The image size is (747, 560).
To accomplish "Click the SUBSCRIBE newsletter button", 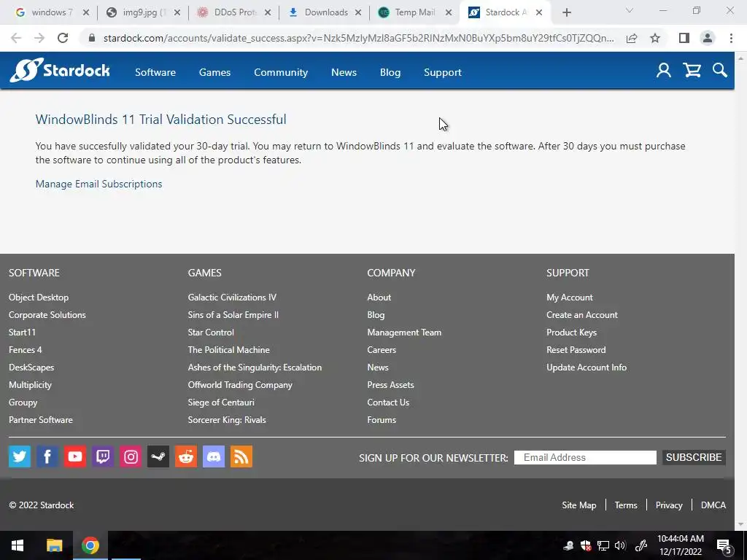I will pos(694,457).
